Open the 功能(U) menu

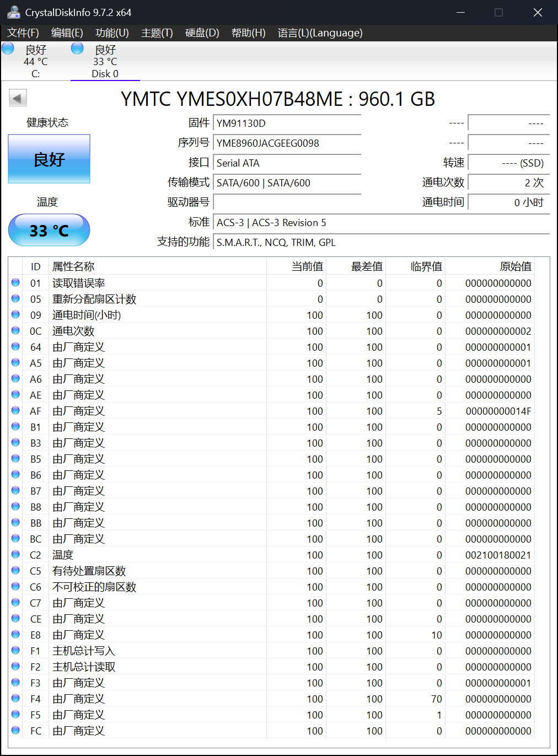[112, 33]
